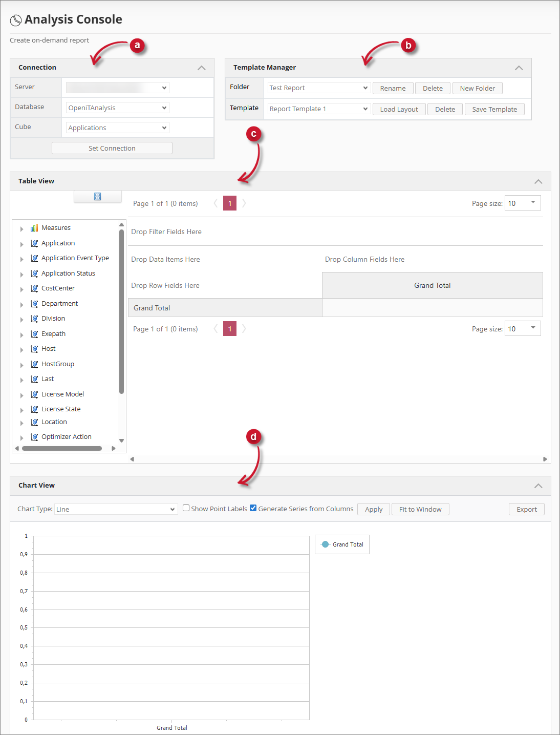Click the Application dimension cube icon
Viewport: 560px width, 735px height.
point(34,243)
